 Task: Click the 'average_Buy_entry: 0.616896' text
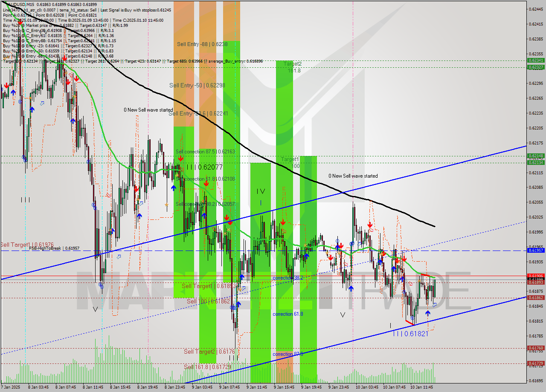coord(235,61)
